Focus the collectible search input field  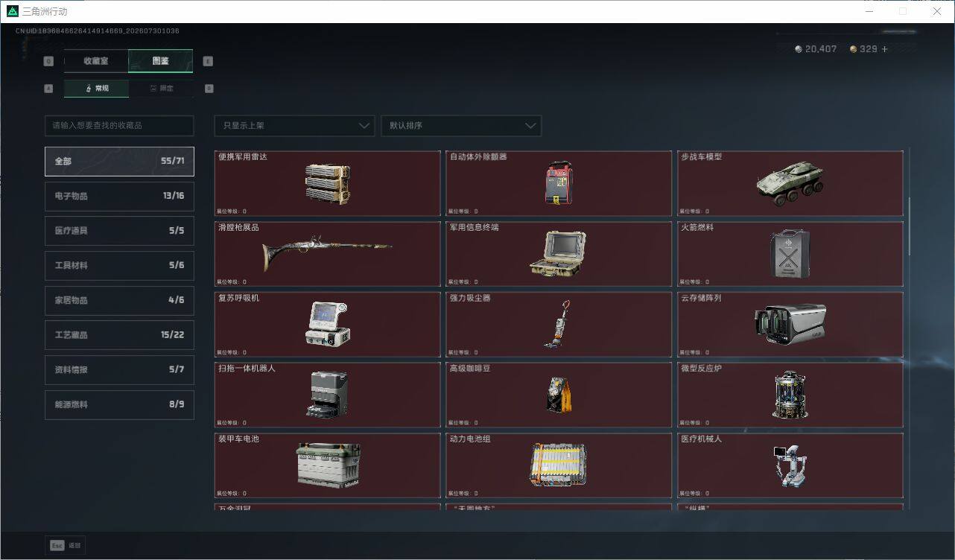point(119,126)
